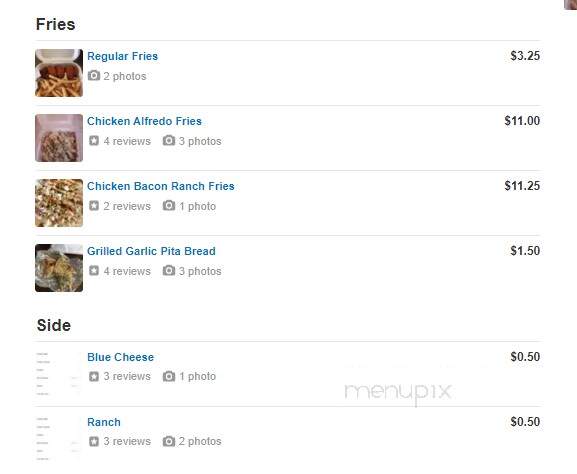The height and width of the screenshot is (474, 577).
Task: View the Grilled Garlic Pita Bread thumbnail
Action: pos(59,268)
